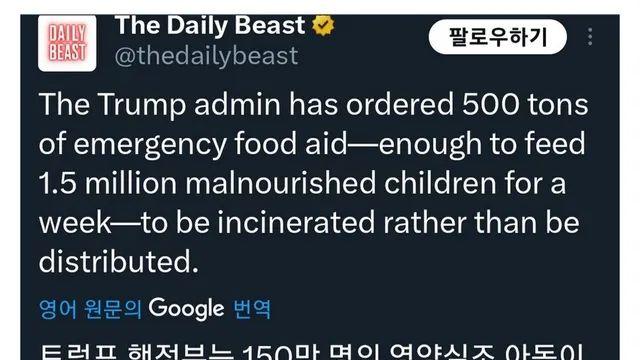Click the gold verified badge
640x360 pixels.
click(x=323, y=25)
